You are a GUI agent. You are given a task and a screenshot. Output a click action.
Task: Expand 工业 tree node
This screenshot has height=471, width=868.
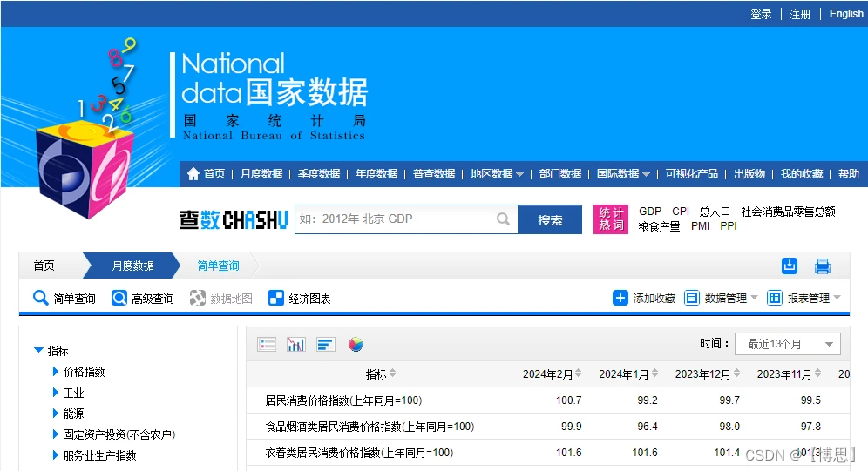[56, 393]
